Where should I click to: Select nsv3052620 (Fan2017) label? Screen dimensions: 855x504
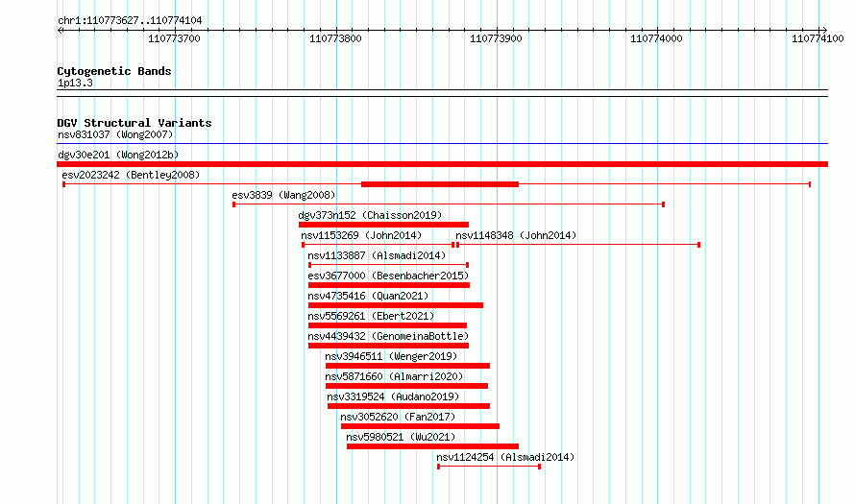click(398, 417)
